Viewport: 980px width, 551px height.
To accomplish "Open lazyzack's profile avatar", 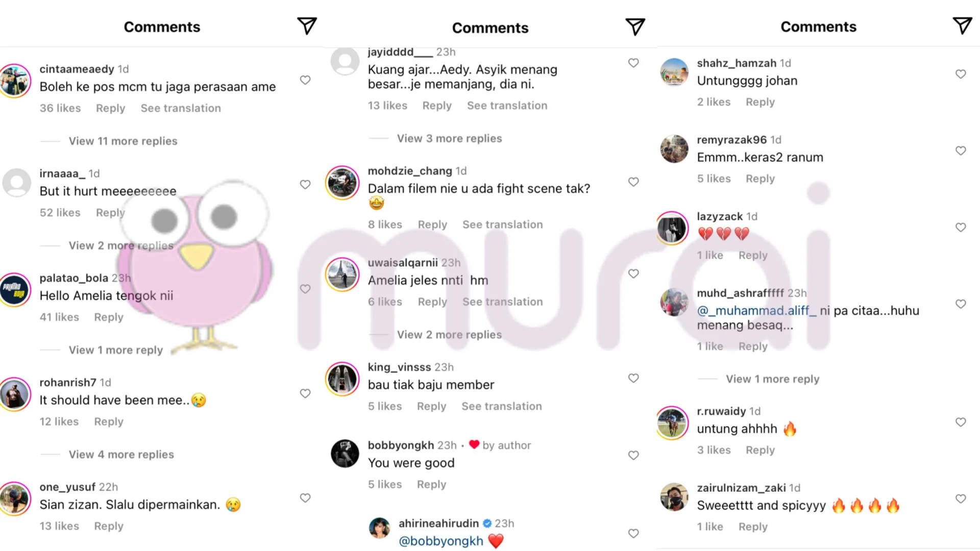I will pyautogui.click(x=672, y=228).
